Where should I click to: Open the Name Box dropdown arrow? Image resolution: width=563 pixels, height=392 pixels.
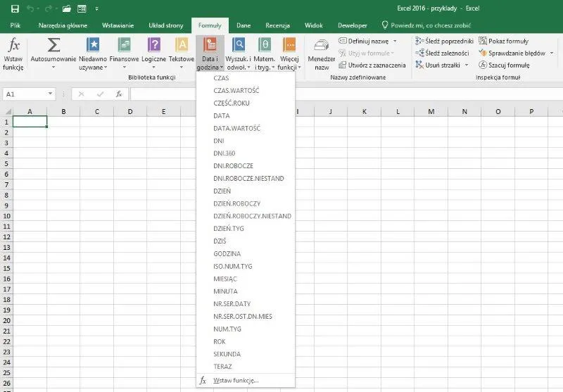(51, 94)
